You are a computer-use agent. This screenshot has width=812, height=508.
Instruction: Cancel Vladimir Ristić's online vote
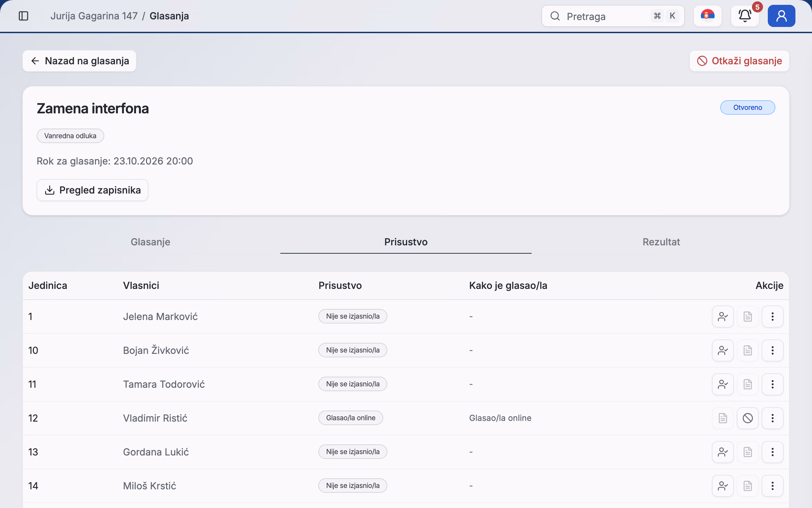click(x=747, y=418)
